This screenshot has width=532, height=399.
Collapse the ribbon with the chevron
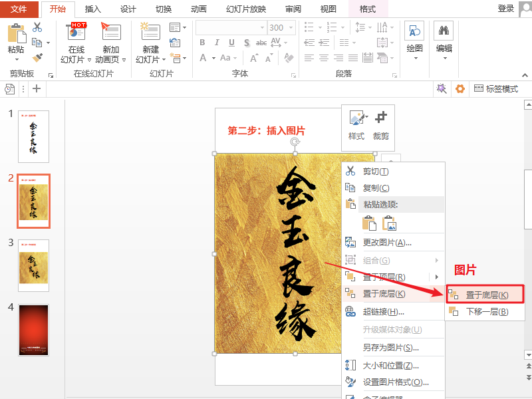pos(525,75)
